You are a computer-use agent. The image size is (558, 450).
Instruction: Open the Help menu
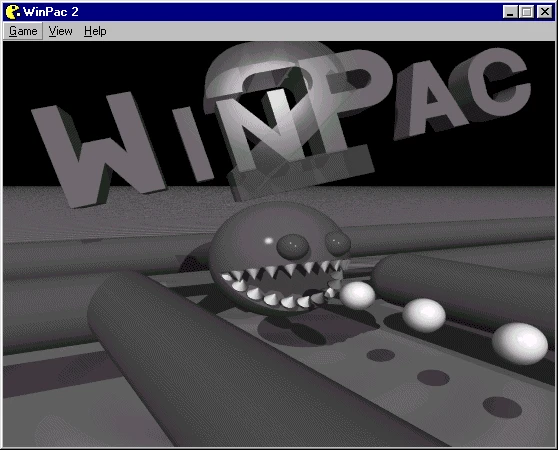(x=95, y=31)
